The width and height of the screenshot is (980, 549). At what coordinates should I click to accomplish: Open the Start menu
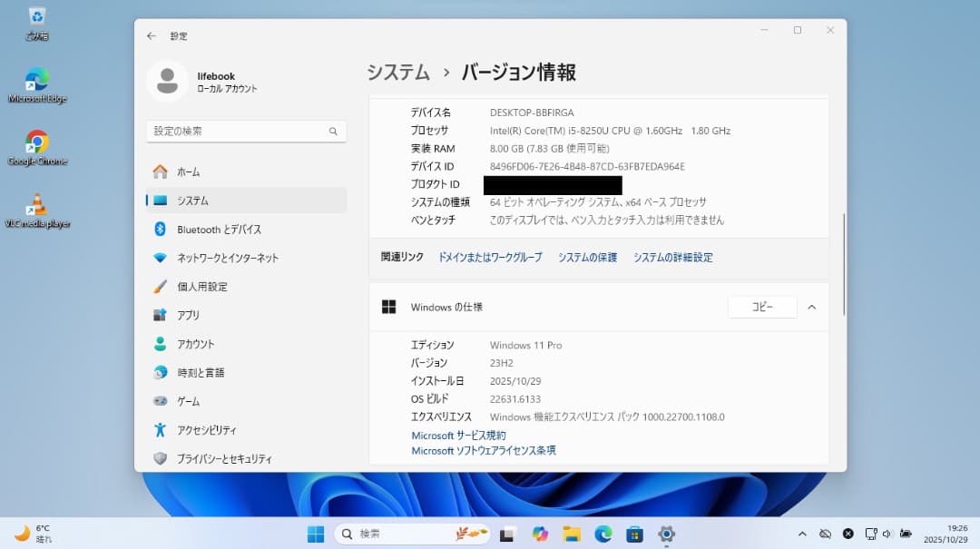tap(316, 534)
